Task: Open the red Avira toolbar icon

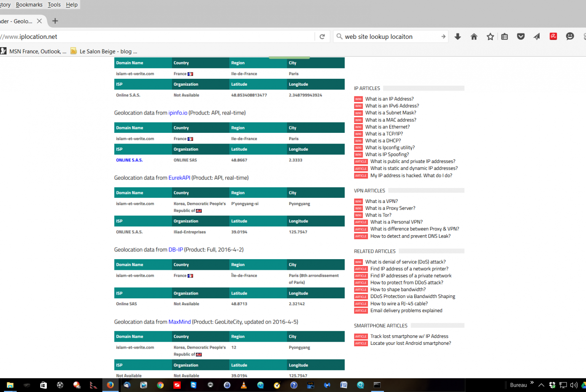Action: coord(553,37)
